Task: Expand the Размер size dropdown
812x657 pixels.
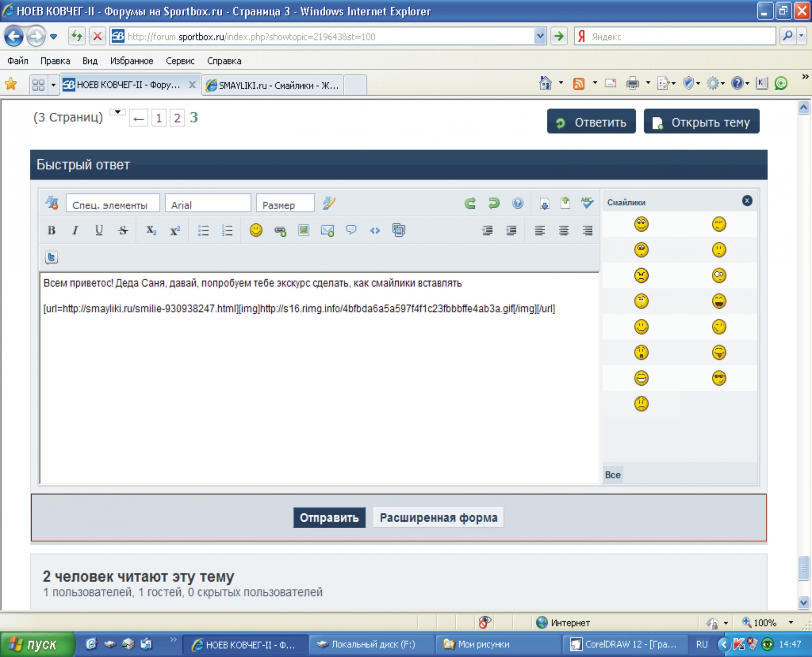Action: [x=285, y=204]
